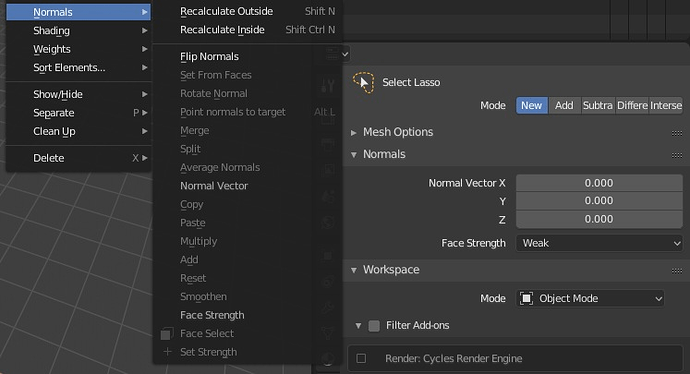Open the Shading submenu
Image resolution: width=690 pixels, height=374 pixels.
[x=78, y=30]
